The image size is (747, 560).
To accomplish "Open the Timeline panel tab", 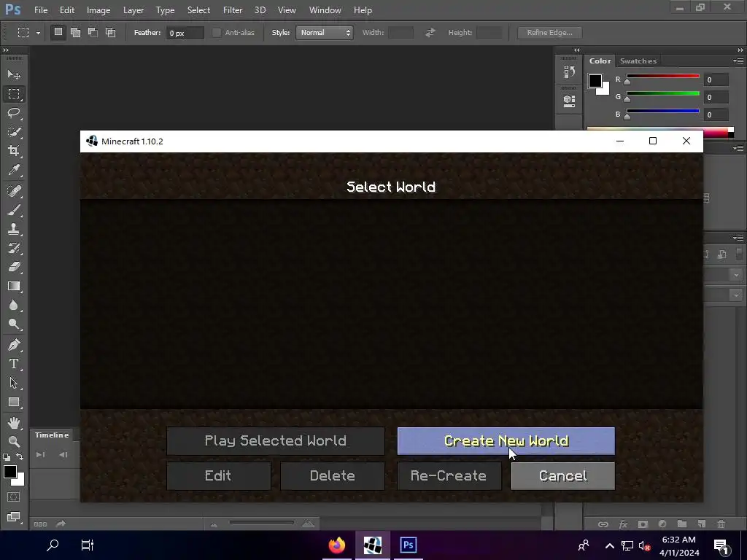I will (x=52, y=435).
